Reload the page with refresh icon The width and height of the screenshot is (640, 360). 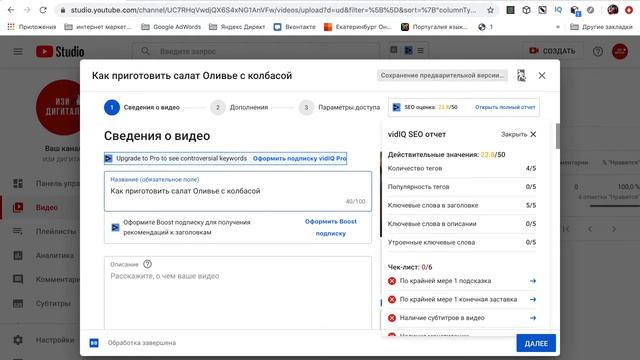[x=43, y=10]
